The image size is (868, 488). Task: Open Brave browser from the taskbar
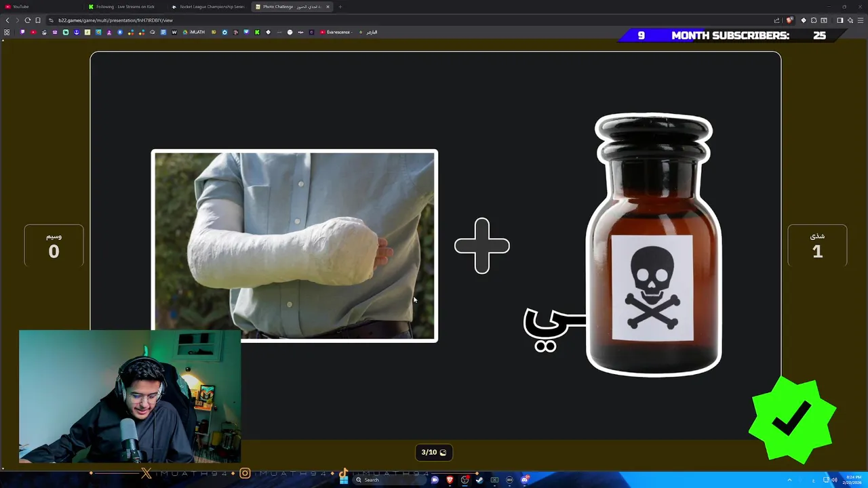(450, 480)
